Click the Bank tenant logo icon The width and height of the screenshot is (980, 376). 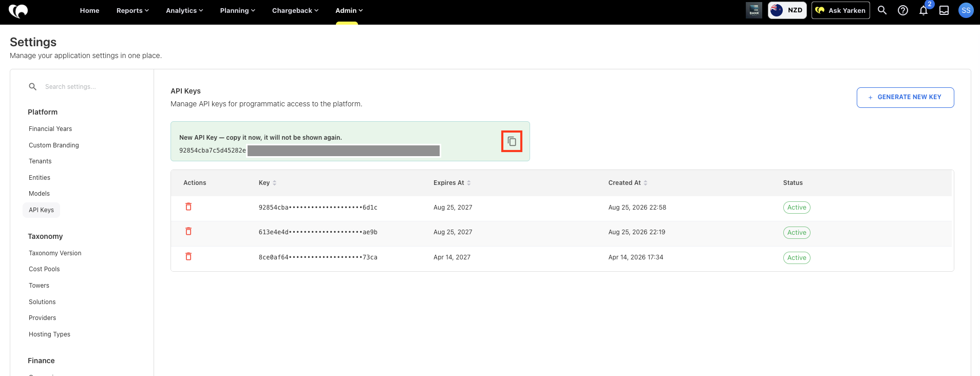click(754, 10)
